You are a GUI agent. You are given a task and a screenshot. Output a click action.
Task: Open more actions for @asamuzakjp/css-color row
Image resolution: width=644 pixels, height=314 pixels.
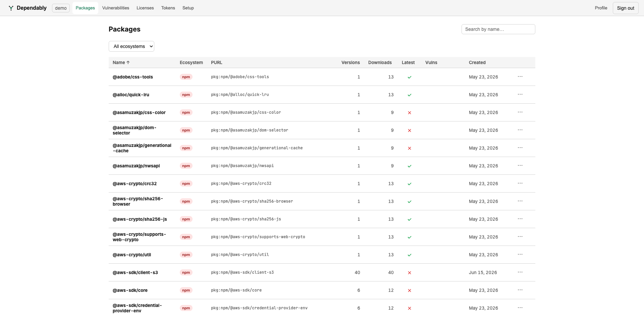point(520,112)
